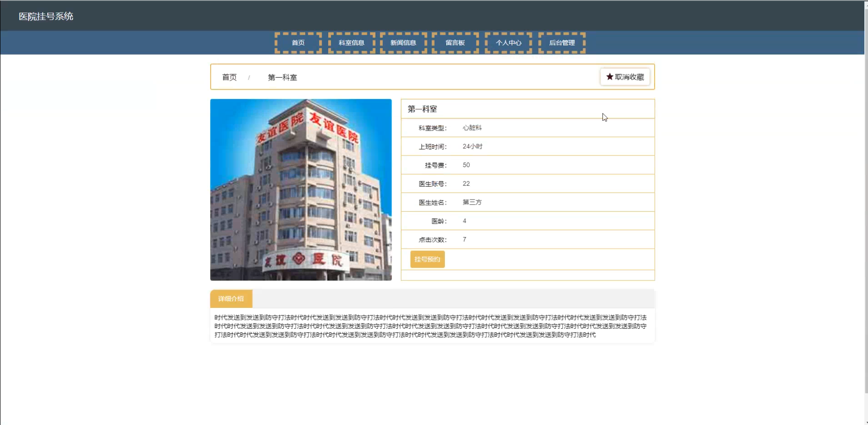Click the 医生账号 label
The image size is (868, 425).
pyautogui.click(x=432, y=184)
